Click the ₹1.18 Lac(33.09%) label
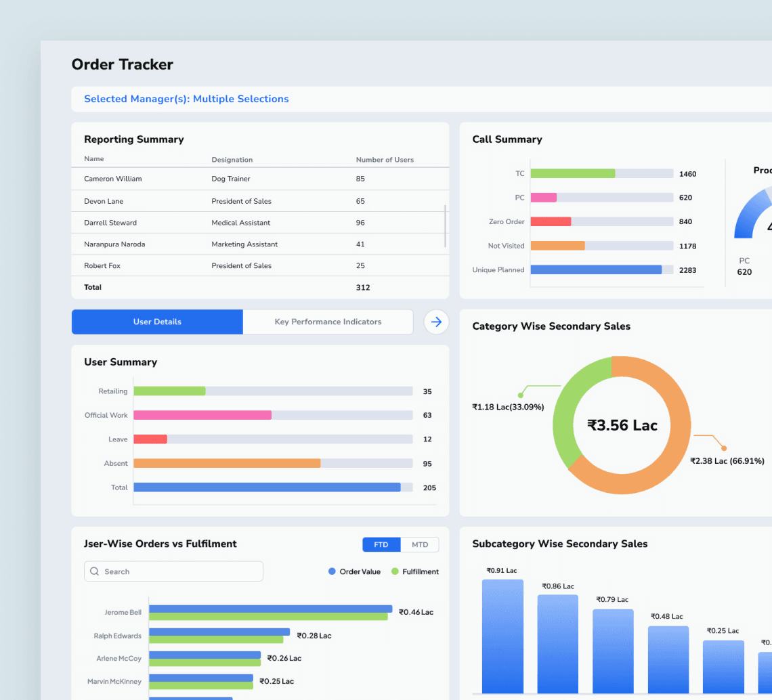Viewport: 772px width, 700px height. coord(508,407)
